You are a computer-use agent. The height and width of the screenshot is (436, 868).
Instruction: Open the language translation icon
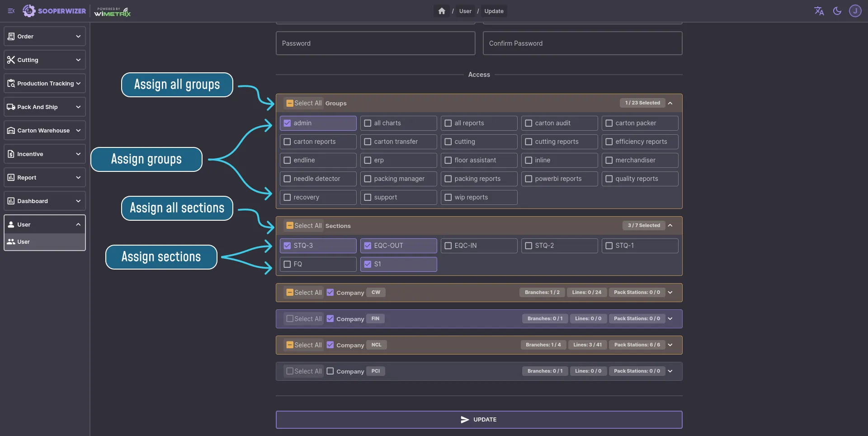click(x=819, y=11)
